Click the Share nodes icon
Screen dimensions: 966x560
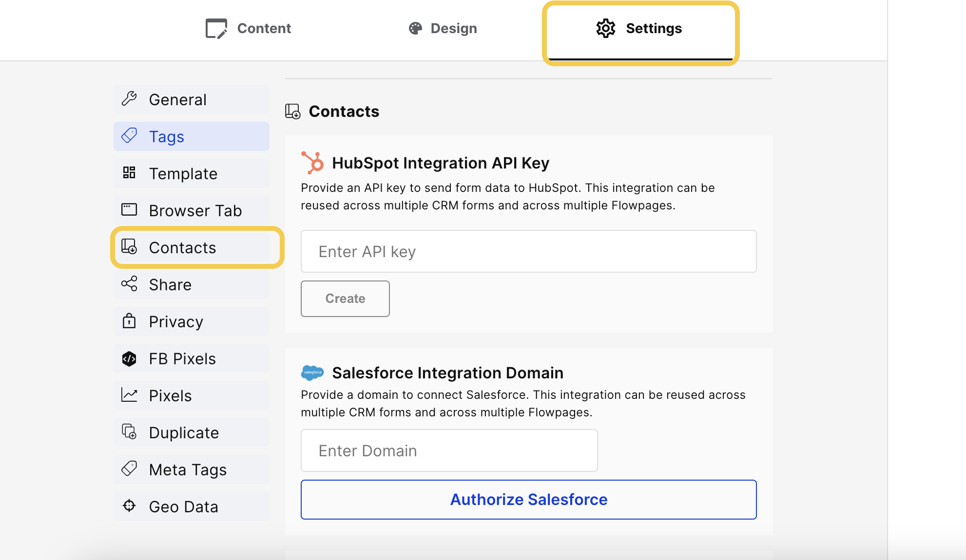129,283
